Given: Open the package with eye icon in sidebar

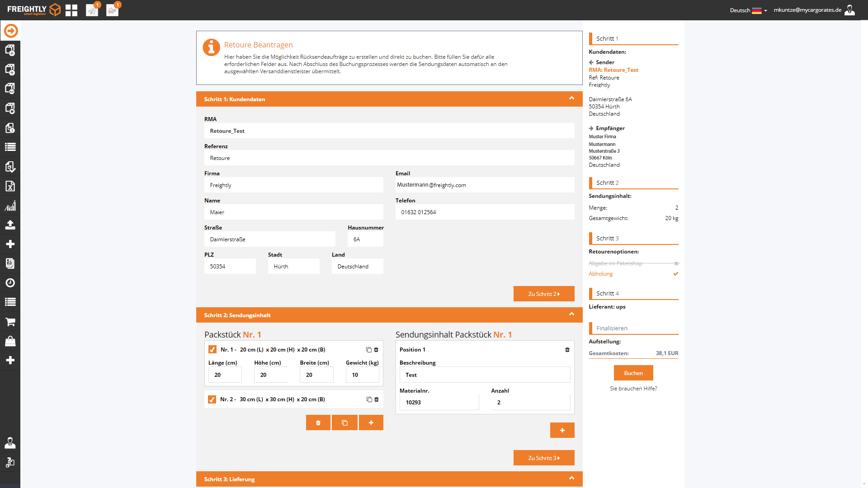Looking at the screenshot, I should click(x=10, y=89).
